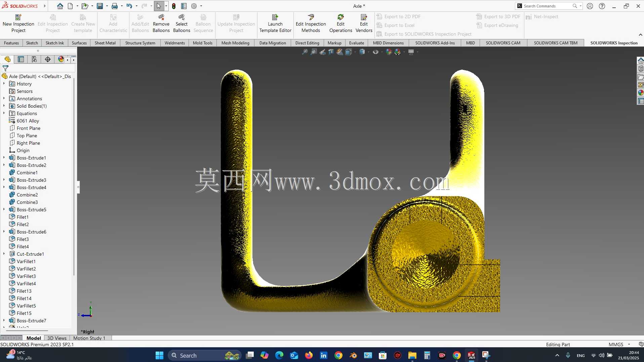
Task: Switch to ConfigurationManager tab icon
Action: pyautogui.click(x=34, y=59)
